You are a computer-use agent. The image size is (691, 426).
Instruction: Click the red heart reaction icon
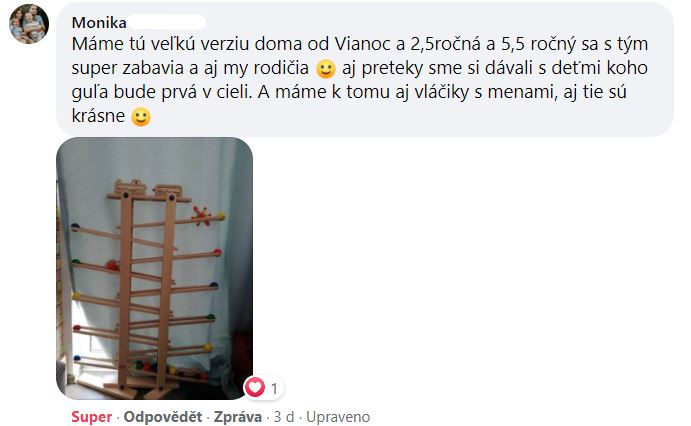[x=255, y=388]
